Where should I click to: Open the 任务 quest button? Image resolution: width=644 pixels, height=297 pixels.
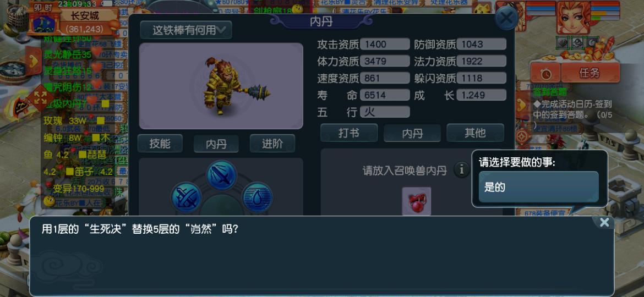click(590, 74)
